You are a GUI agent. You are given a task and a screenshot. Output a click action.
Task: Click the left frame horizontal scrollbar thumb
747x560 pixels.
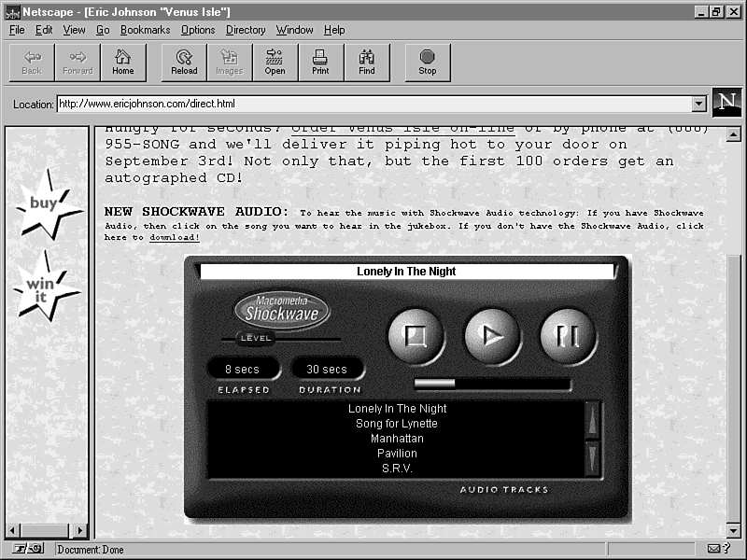(44, 530)
